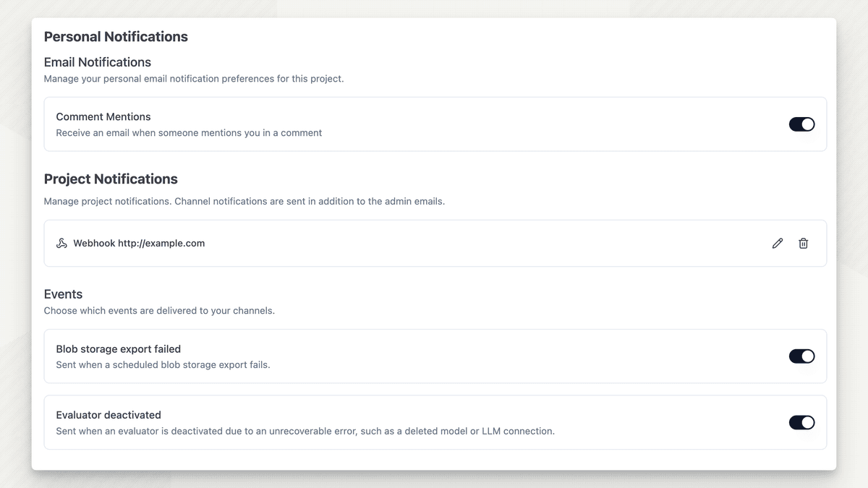Select the Webhook http://example.com label

(x=139, y=244)
